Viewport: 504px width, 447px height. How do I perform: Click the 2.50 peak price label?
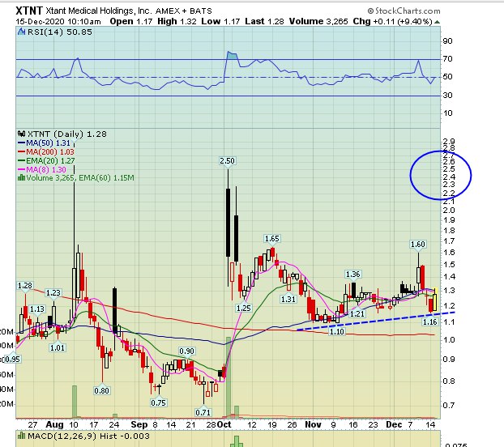click(227, 160)
